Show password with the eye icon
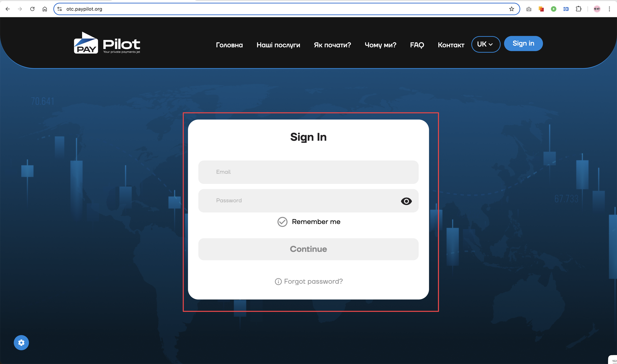Image resolution: width=617 pixels, height=364 pixels. [x=406, y=201]
